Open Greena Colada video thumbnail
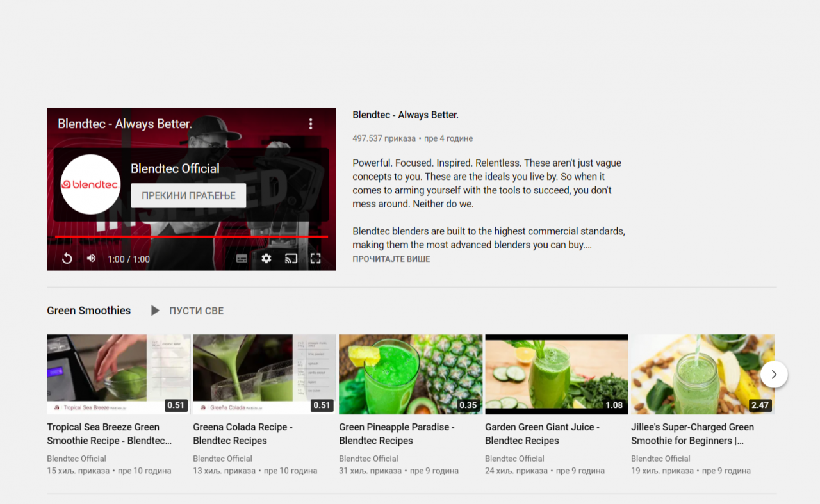The width and height of the screenshot is (820, 504). 265,374
